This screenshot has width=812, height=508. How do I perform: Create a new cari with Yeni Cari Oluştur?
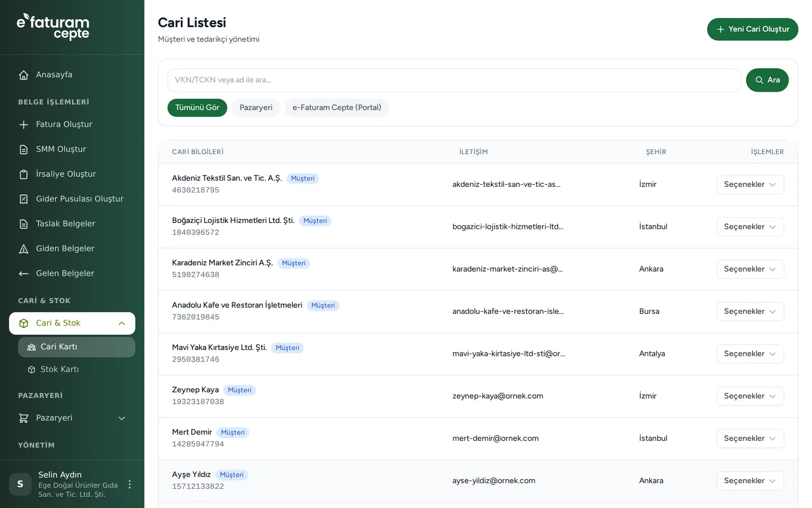pyautogui.click(x=753, y=29)
